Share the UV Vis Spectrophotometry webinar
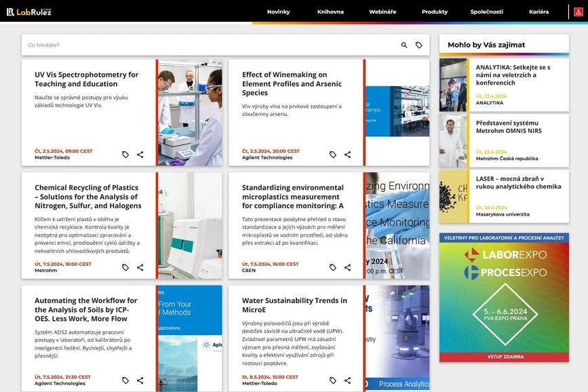Screen dimensions: 588x392 140,155
